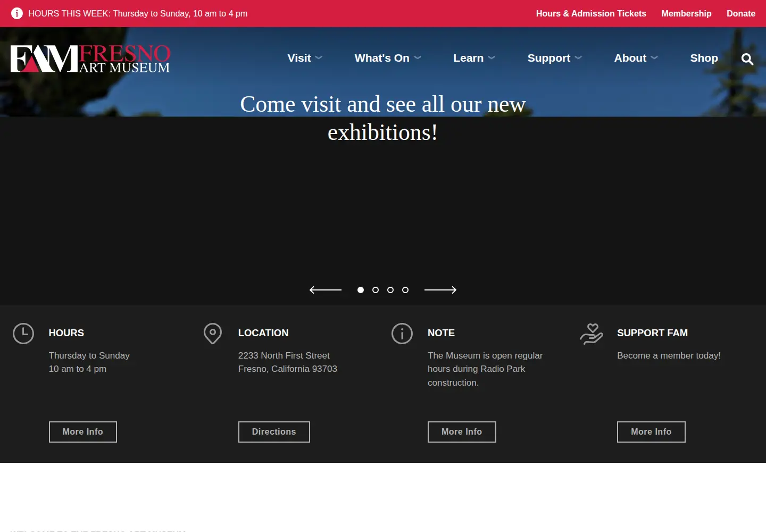
Task: Click the 'Come visit and see' headline
Action: pyautogui.click(x=383, y=118)
